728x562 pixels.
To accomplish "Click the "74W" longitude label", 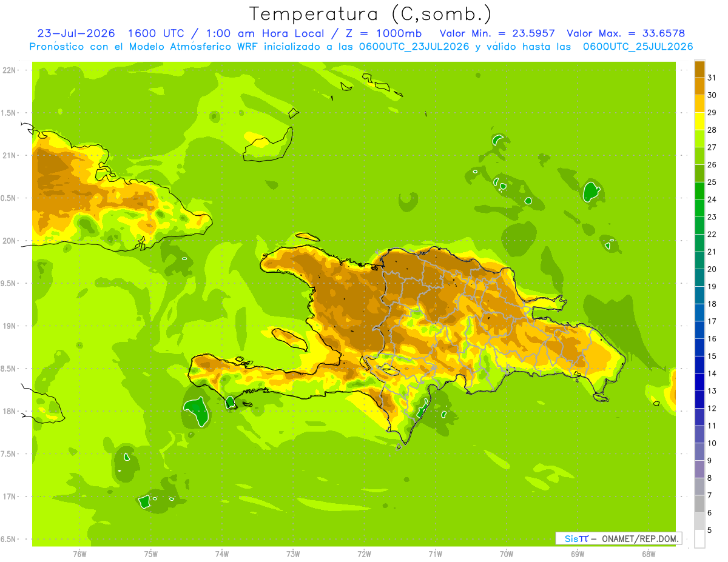I will [222, 554].
